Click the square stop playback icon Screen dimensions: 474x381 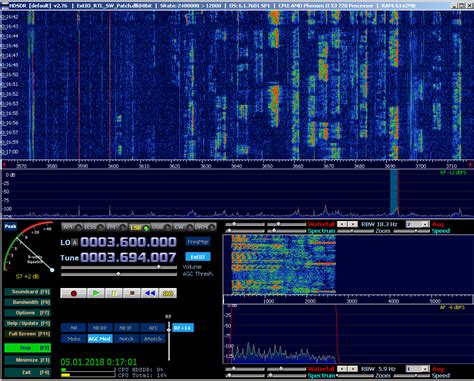132,293
